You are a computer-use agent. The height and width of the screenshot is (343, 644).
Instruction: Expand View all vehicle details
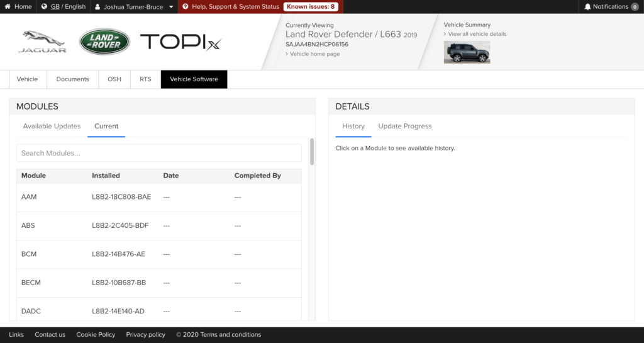pyautogui.click(x=477, y=34)
